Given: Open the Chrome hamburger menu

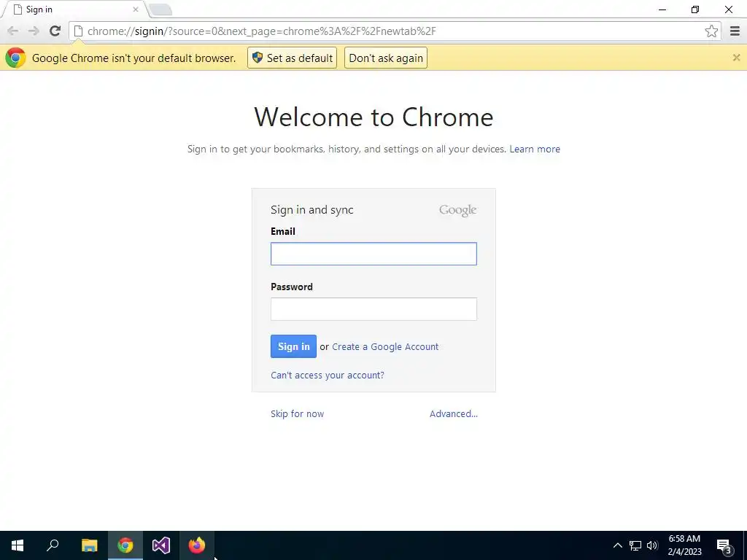Looking at the screenshot, I should pyautogui.click(x=735, y=31).
